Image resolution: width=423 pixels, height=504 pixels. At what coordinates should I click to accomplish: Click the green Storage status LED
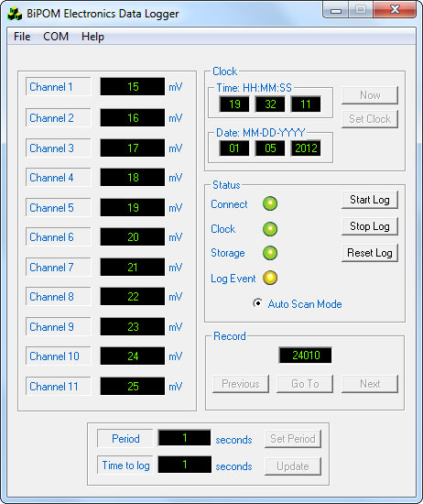[270, 253]
